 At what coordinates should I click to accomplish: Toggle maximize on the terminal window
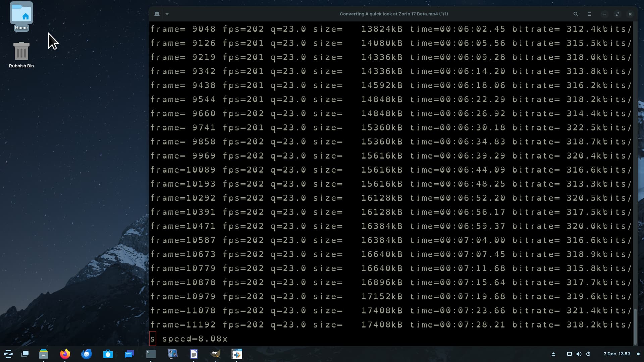(618, 14)
